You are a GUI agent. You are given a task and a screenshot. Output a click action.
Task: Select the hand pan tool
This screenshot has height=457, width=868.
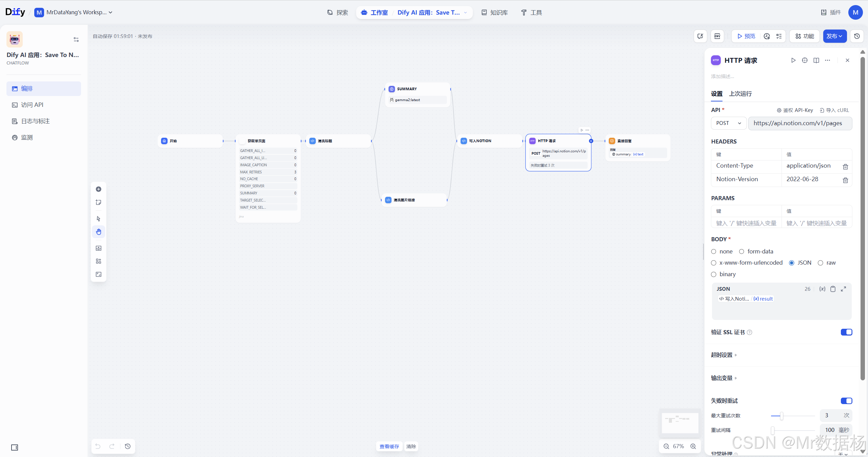99,232
